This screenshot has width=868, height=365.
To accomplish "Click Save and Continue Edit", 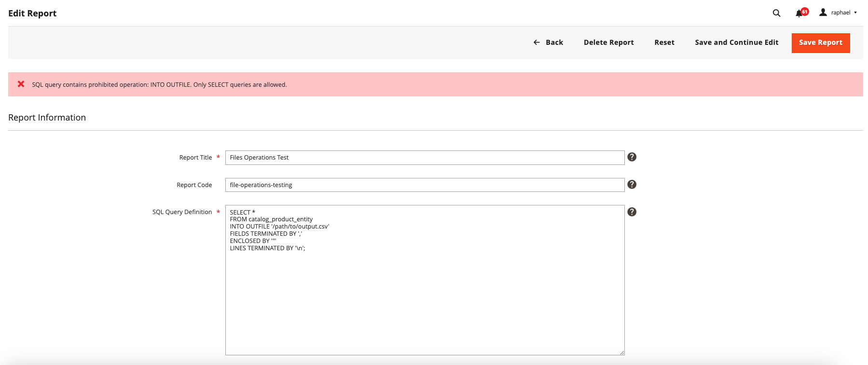I will coord(736,42).
